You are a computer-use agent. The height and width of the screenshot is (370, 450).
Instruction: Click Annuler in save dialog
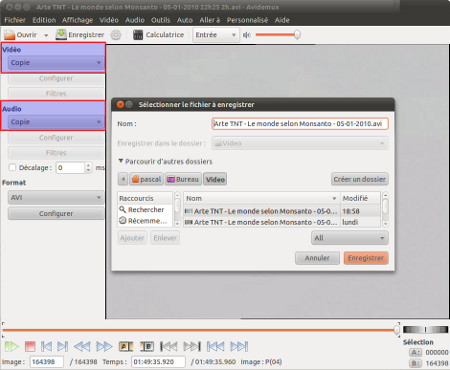coord(317,258)
